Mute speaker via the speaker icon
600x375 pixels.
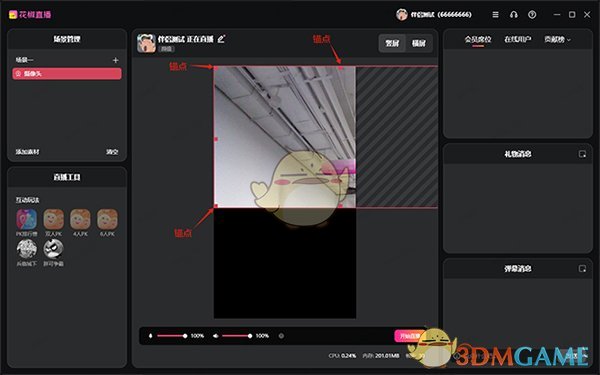(216, 336)
